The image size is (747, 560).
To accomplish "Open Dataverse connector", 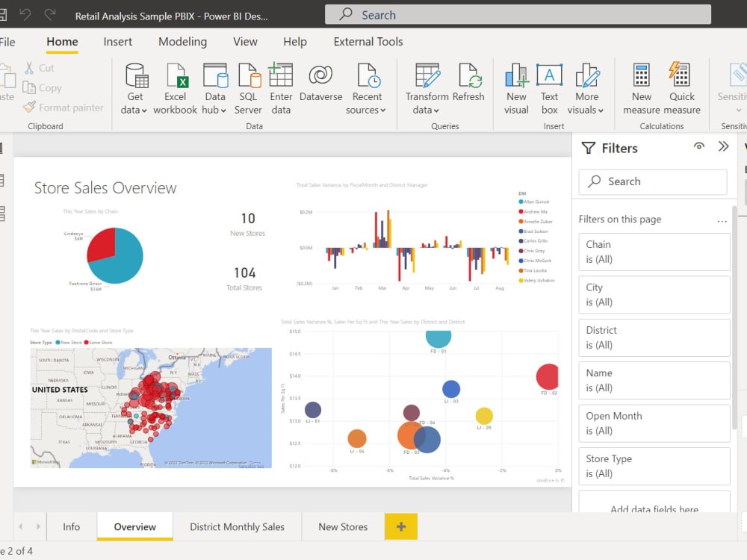I will coord(320,76).
